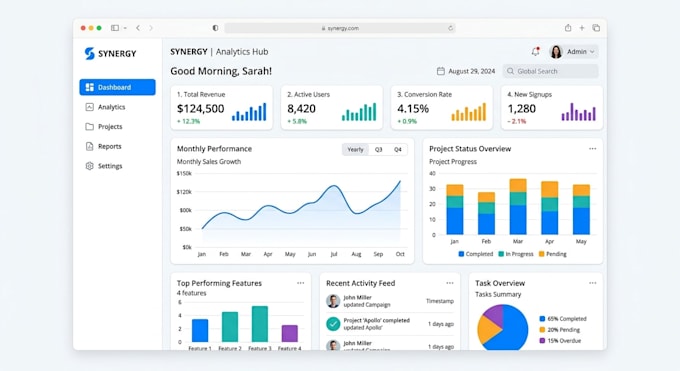This screenshot has width=680, height=371.
Task: Toggle the Completed legend blue swatch
Action: click(461, 254)
